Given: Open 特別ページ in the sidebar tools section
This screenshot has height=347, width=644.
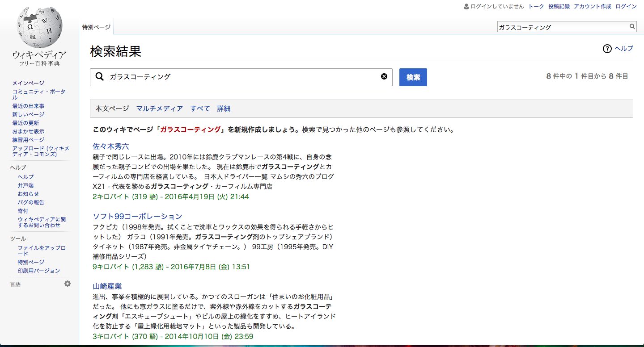Looking at the screenshot, I should tap(31, 262).
